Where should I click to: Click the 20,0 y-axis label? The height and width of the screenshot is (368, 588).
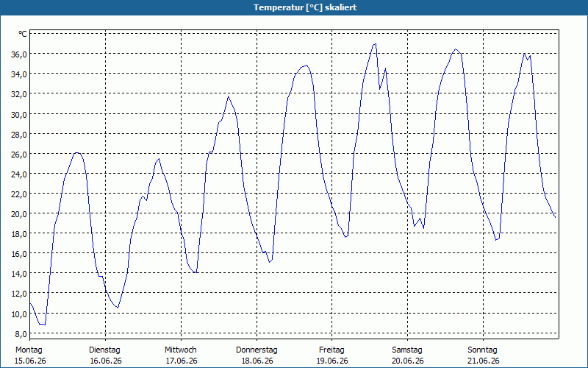tap(19, 213)
